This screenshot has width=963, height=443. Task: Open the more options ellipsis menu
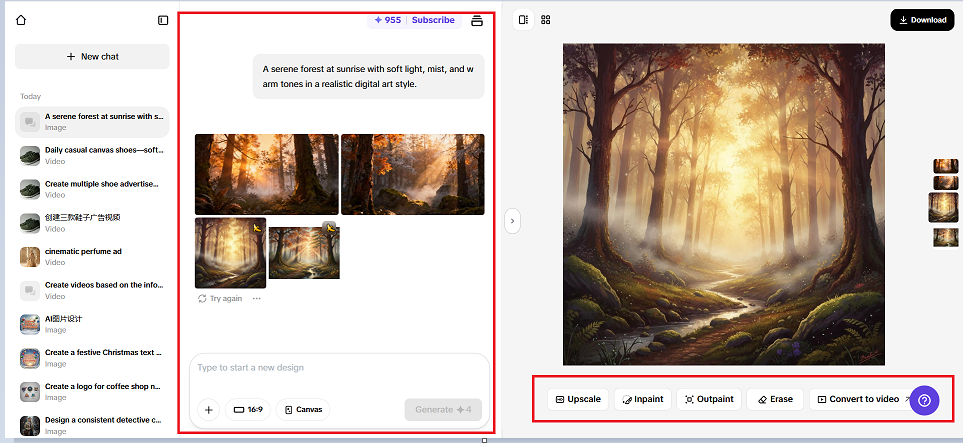tap(257, 298)
